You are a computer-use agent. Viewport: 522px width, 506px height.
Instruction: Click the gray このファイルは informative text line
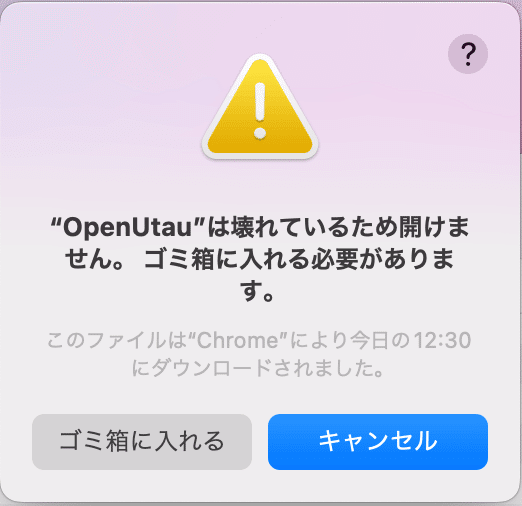[x=259, y=341]
